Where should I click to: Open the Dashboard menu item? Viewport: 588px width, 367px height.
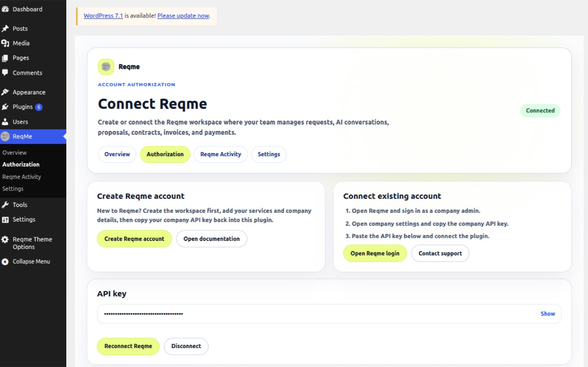click(x=33, y=9)
